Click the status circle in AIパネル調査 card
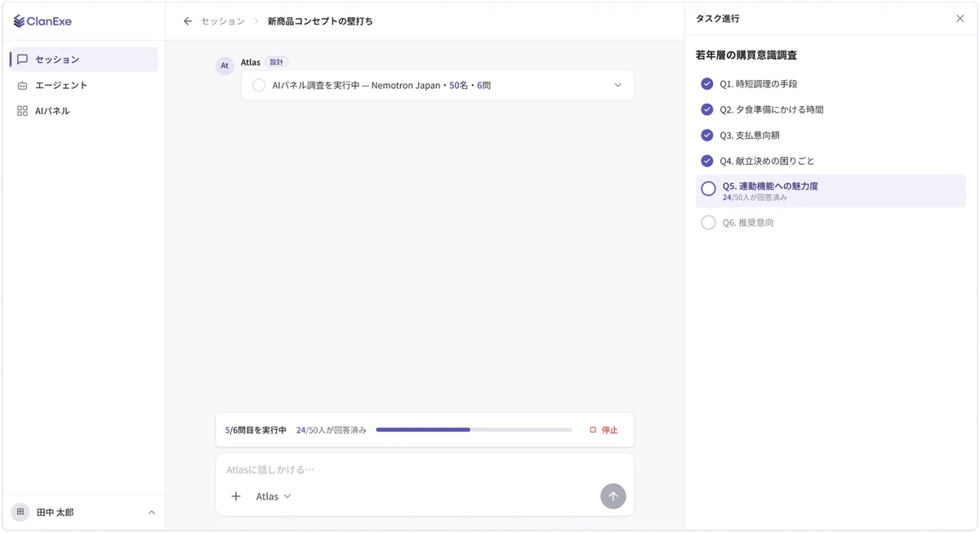Viewport: 980px width, 533px height. 259,85
